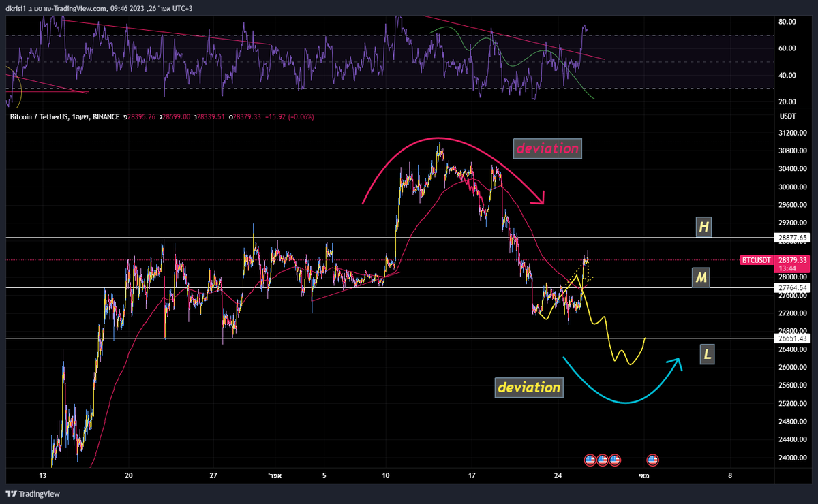Click the 'H' range-high label
This screenshot has width=818, height=504.
pos(703,227)
